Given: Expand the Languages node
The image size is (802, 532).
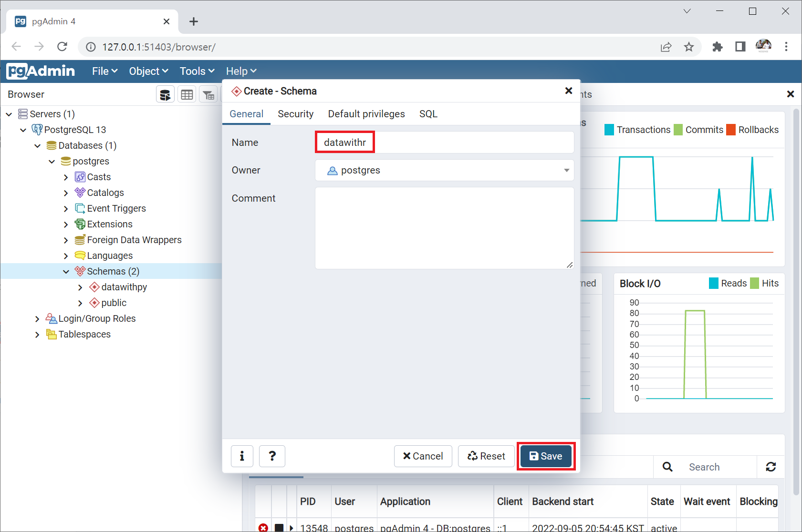Looking at the screenshot, I should tap(66, 256).
